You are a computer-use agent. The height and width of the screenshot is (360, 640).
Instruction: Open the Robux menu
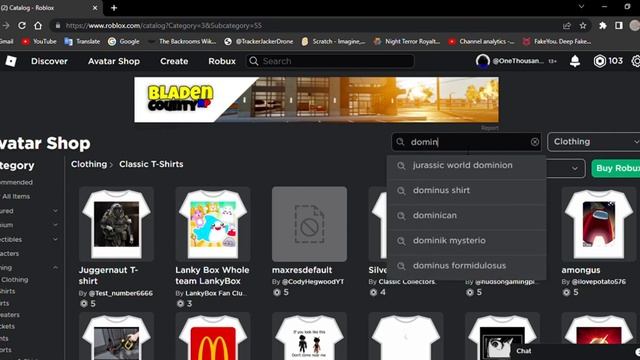coord(222,61)
